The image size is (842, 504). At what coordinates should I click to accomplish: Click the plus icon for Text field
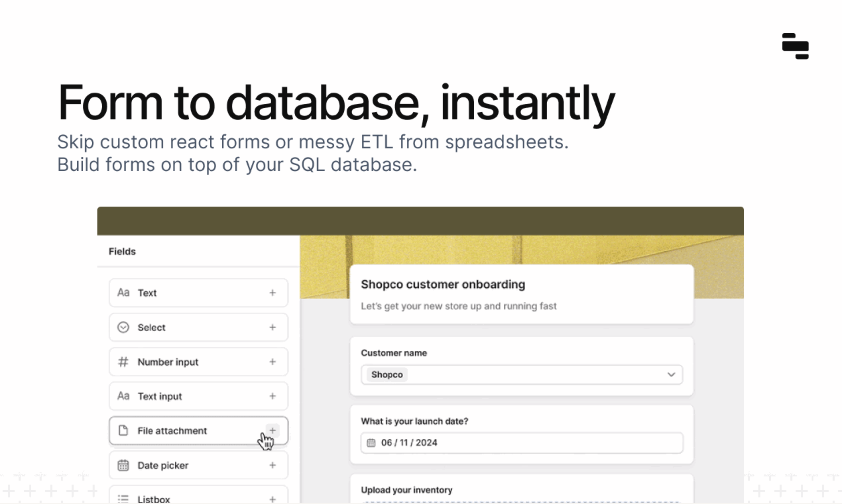tap(272, 293)
